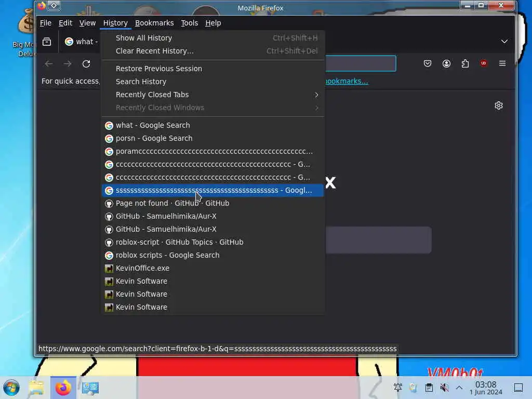
Task: Open 'porsn - Google Search' history entry
Action: pos(212,138)
